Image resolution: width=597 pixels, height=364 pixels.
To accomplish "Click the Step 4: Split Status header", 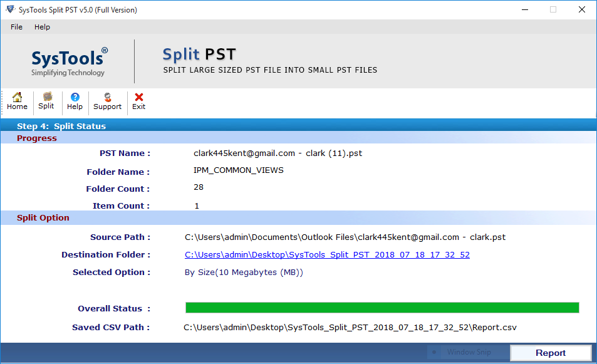I will (x=61, y=126).
